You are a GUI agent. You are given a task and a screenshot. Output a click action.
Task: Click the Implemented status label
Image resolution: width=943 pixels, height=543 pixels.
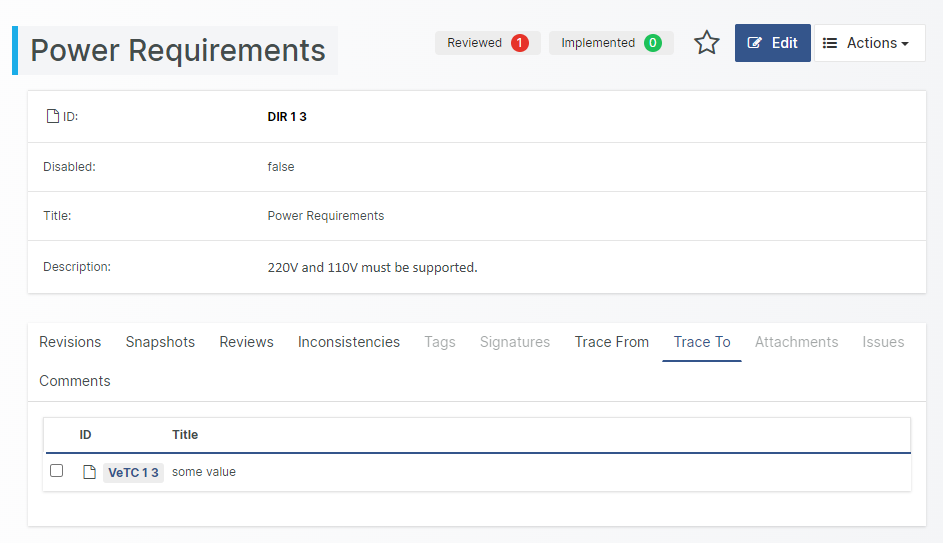tap(597, 43)
